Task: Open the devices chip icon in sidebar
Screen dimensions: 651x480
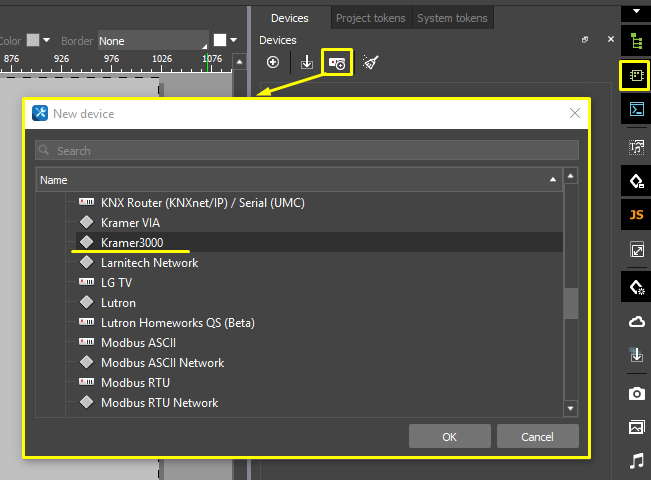Action: pyautogui.click(x=636, y=75)
